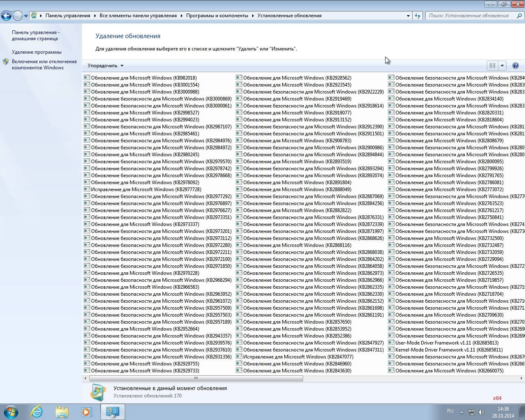Select update KB2973337

click(x=142, y=224)
